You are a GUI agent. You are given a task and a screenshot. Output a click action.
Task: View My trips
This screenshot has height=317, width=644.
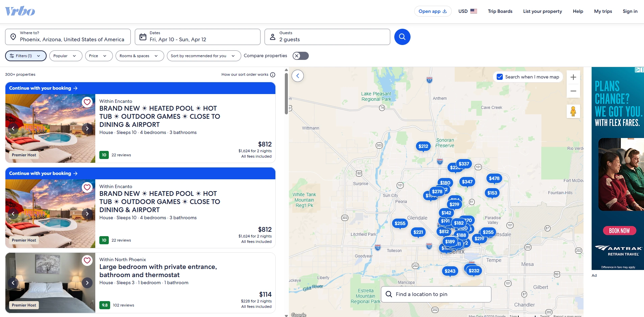[603, 11]
